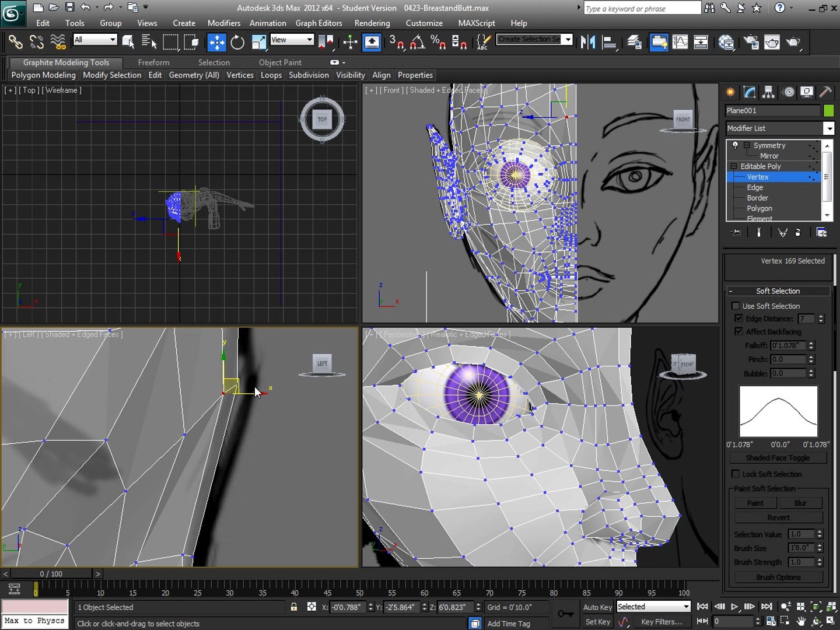
Task: Open Hierarchy command panel tab
Action: click(769, 92)
